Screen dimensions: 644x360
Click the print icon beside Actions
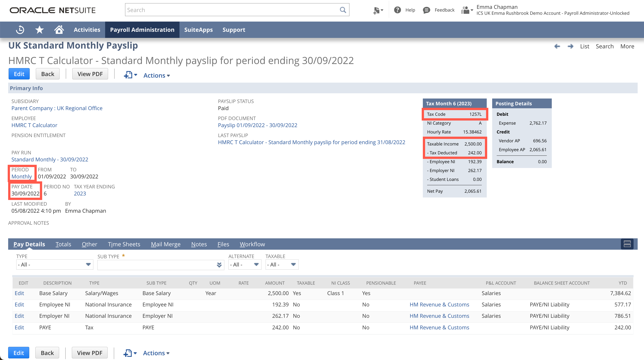128,75
